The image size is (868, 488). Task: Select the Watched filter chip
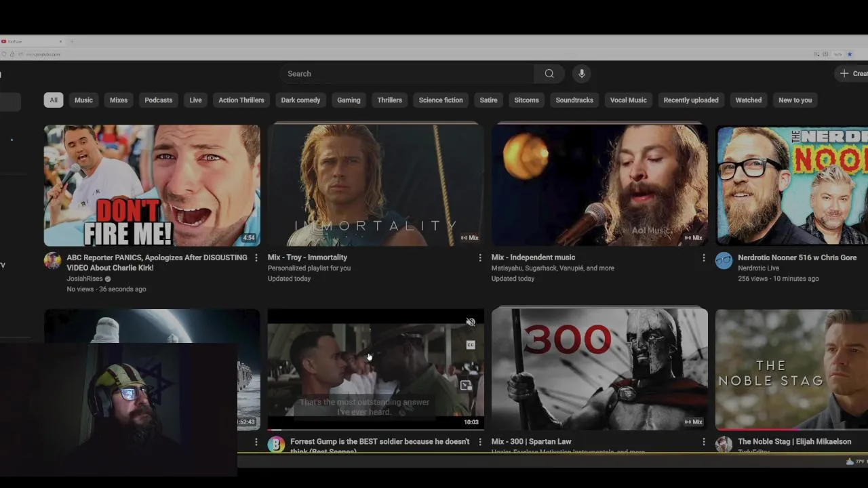(x=749, y=100)
